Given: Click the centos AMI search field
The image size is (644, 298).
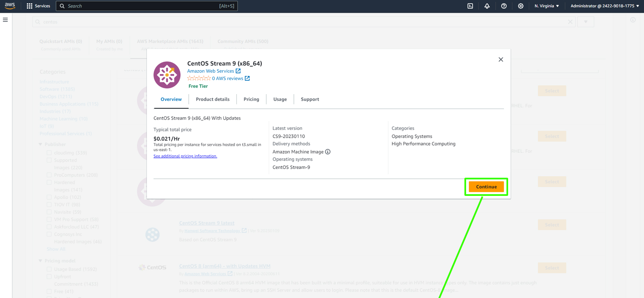Looking at the screenshot, I should click(x=304, y=22).
